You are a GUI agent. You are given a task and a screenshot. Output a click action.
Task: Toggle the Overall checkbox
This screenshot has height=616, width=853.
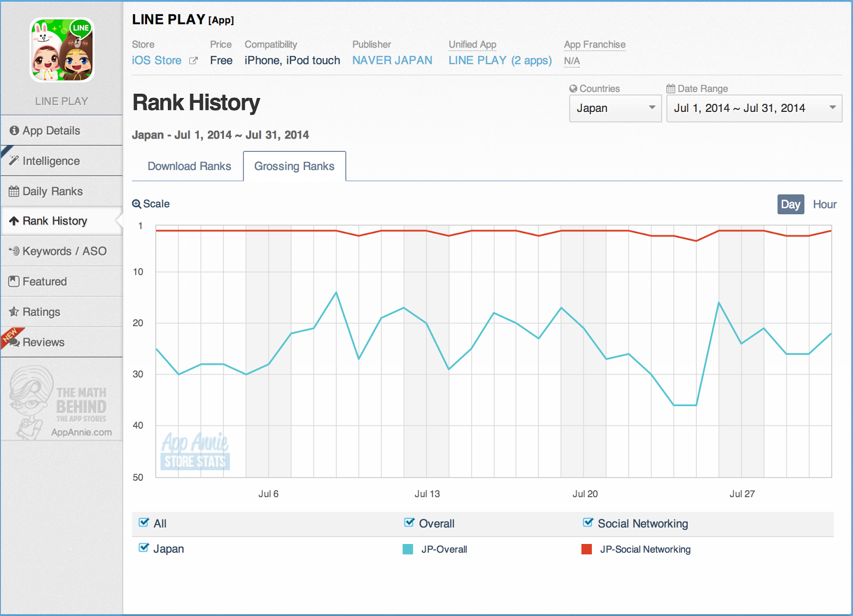tap(409, 523)
